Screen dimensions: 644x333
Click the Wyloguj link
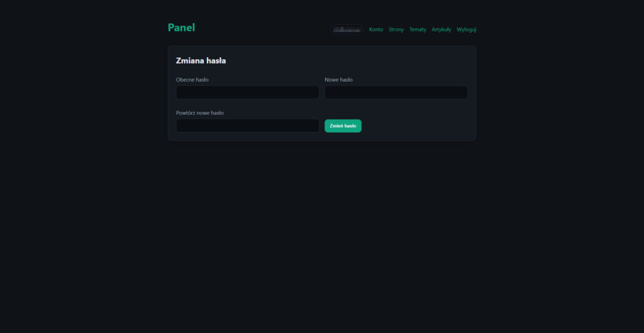pyautogui.click(x=466, y=30)
